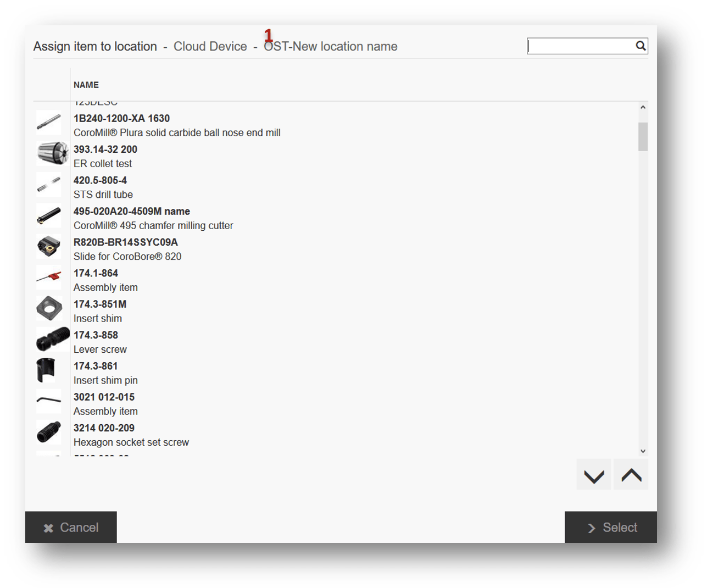This screenshot has width=713, height=588.
Task: Click the scrollbar down arrow
Action: click(x=643, y=451)
